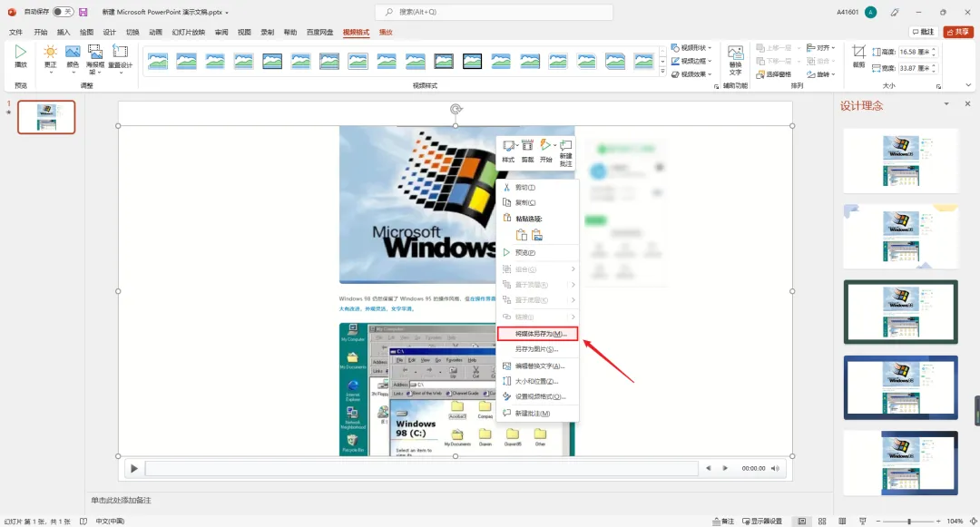Click move back button in video controls
Viewport: 980px width, 527px height.
[x=708, y=468]
